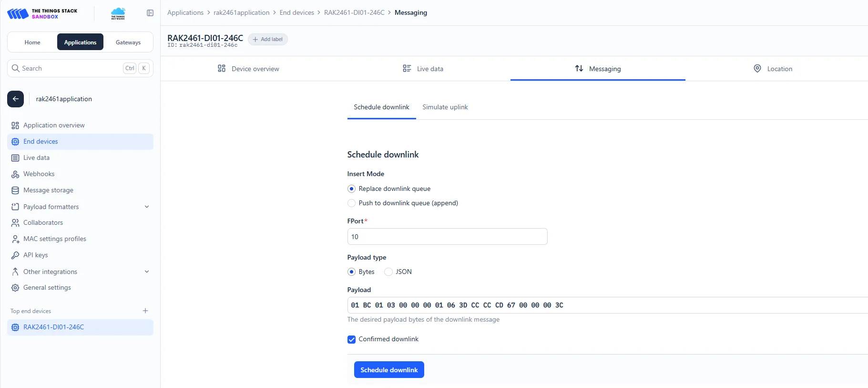Viewport: 868px width, 388px height.
Task: Click into the FPort input field
Action: tap(447, 237)
